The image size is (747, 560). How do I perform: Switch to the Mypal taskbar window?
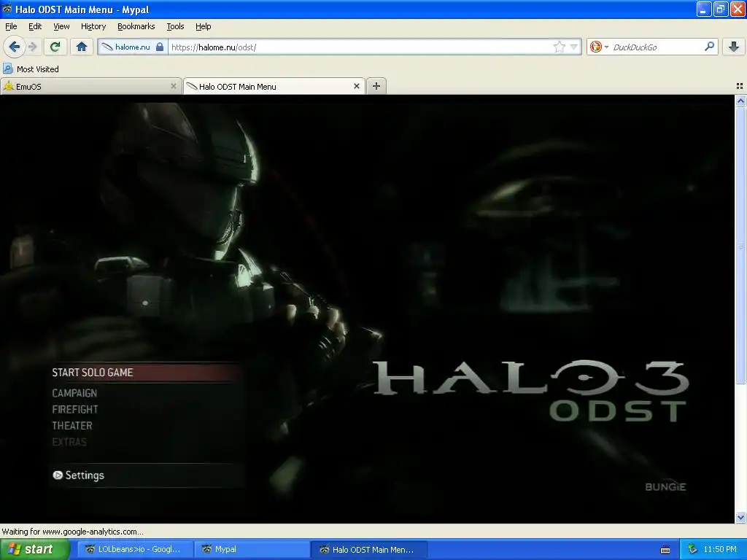click(x=251, y=550)
